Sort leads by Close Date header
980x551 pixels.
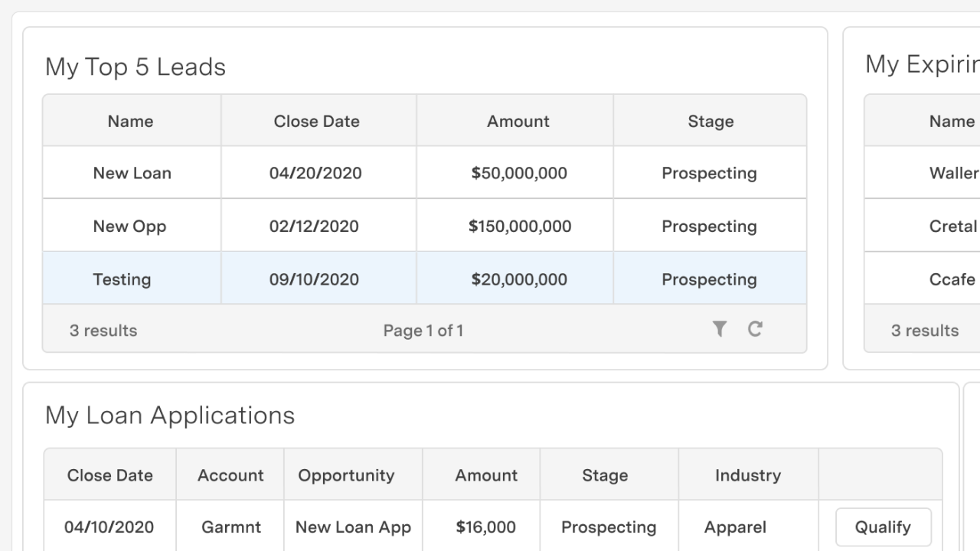click(316, 121)
